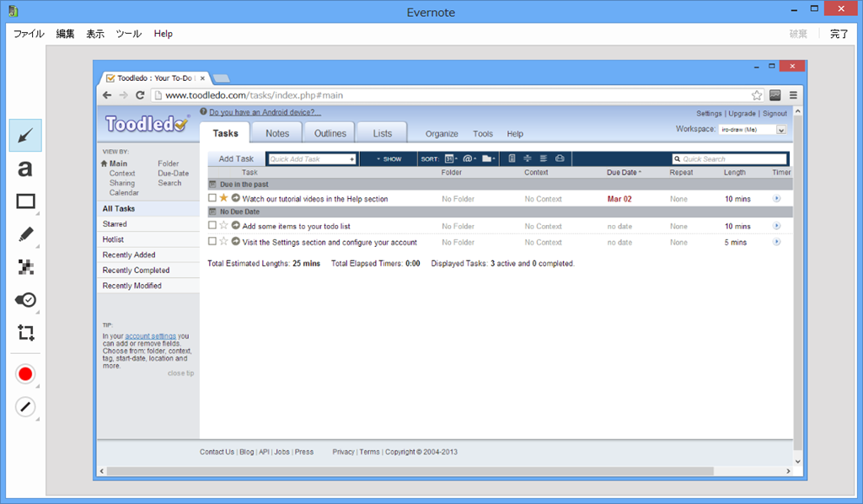Switch to the Outlines tab

coord(330,133)
